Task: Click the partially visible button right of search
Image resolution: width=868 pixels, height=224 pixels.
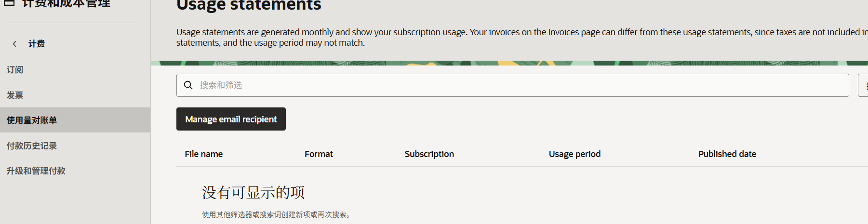Action: [x=863, y=85]
